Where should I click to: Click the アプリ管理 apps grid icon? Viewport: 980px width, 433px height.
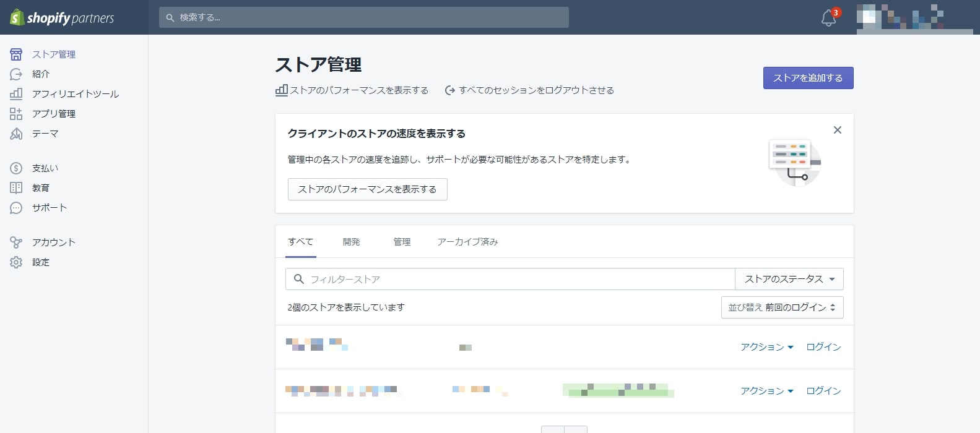click(16, 114)
